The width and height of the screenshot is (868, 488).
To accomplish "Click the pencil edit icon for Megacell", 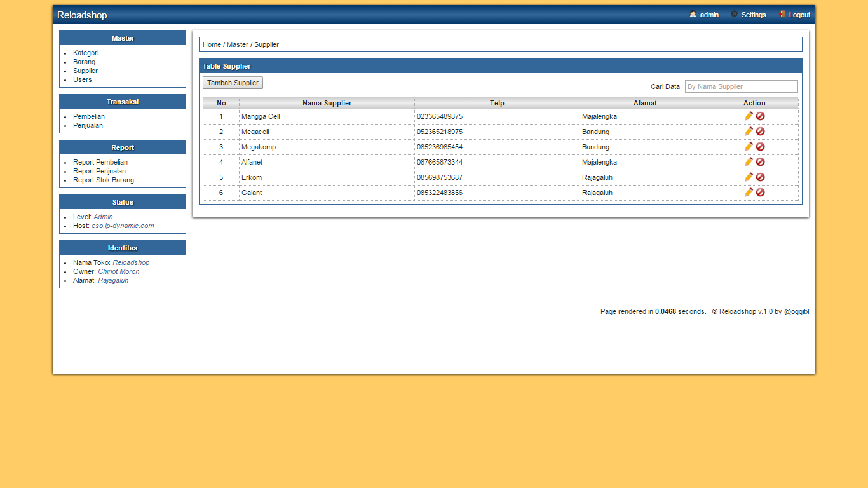I will [749, 132].
